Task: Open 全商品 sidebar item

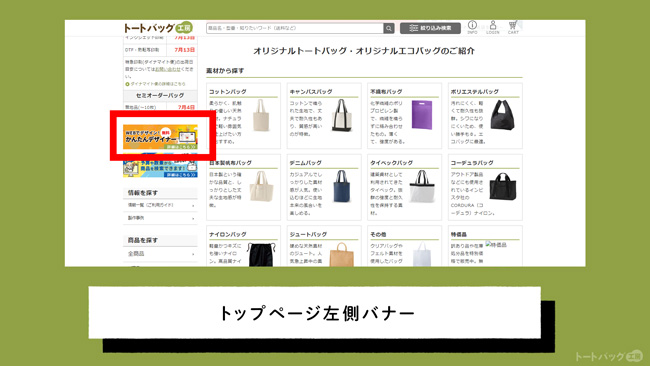Action: [x=160, y=254]
